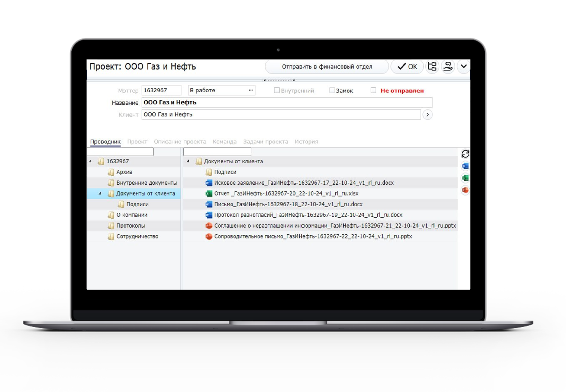
Task: Click Word icon of Протокол разногласий file
Action: [209, 215]
